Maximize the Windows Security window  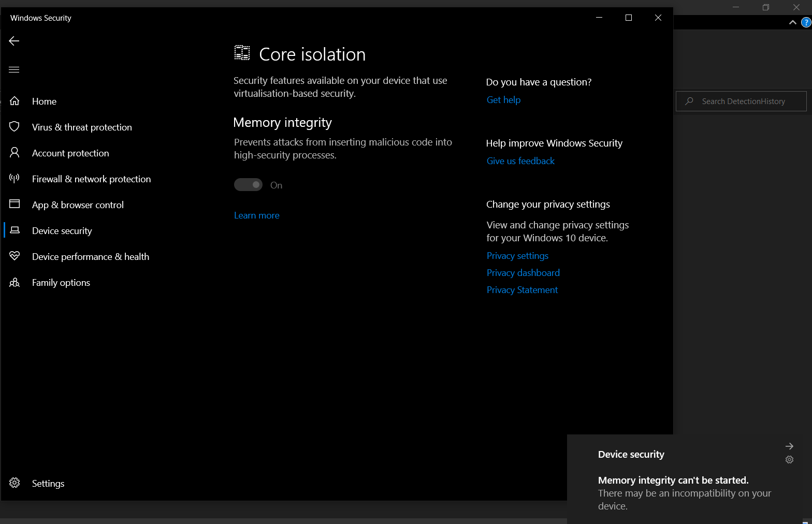tap(629, 18)
